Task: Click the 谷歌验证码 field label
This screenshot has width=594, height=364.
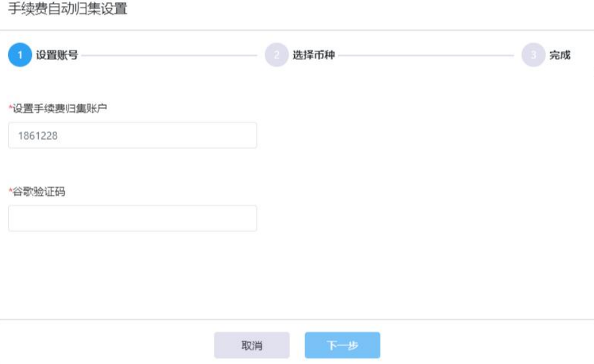Action: tap(39, 192)
